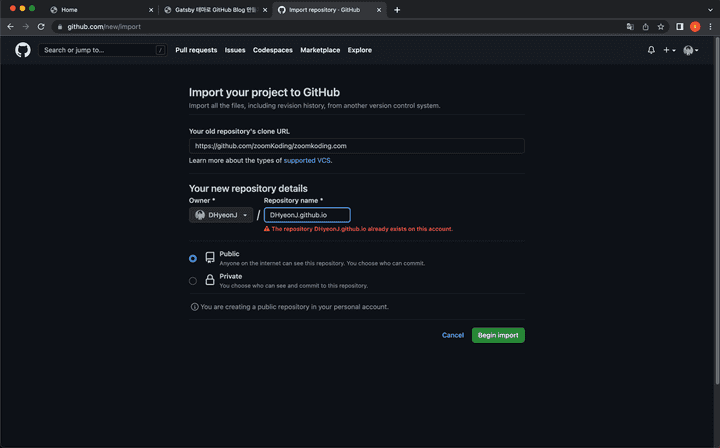Switch to the Gatsby GitHub Blog tab

[215, 10]
